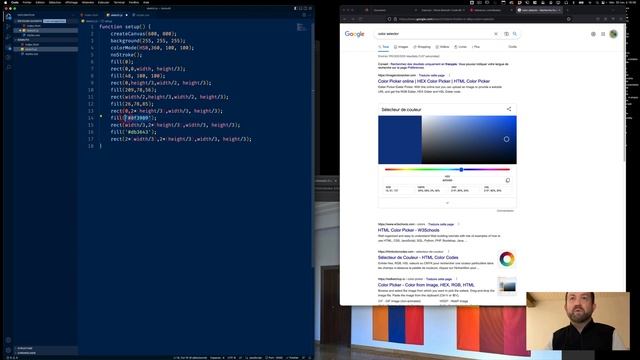Share the Google color selector widget
Image resolution: width=640 pixels, height=360 pixels.
pyautogui.click(x=509, y=109)
